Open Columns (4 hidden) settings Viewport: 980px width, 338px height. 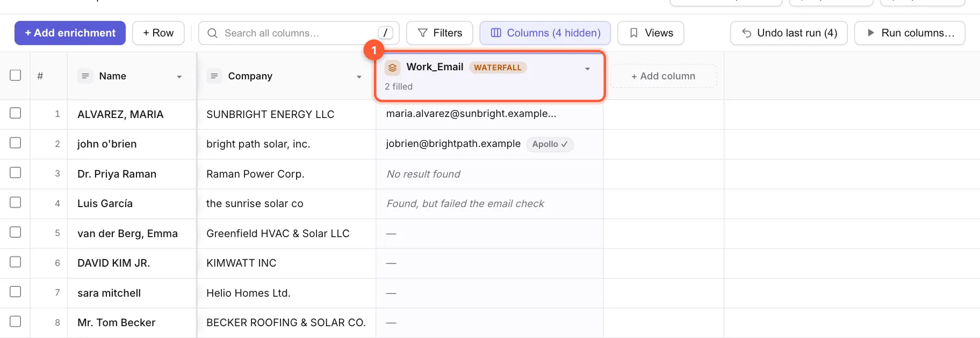[x=545, y=33]
